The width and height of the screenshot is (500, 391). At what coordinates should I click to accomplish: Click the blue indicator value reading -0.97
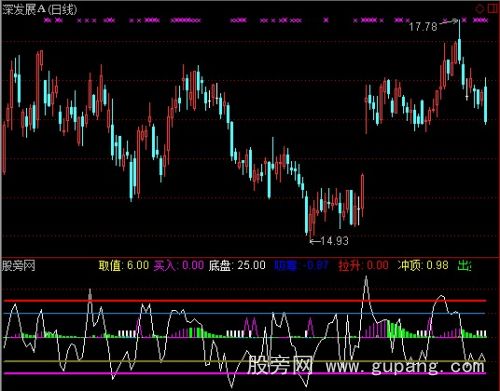[301, 266]
